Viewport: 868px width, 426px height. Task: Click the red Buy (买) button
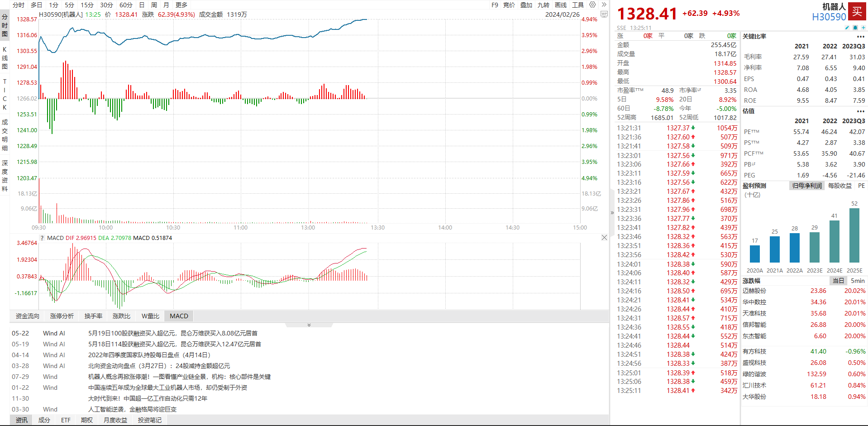tap(857, 11)
